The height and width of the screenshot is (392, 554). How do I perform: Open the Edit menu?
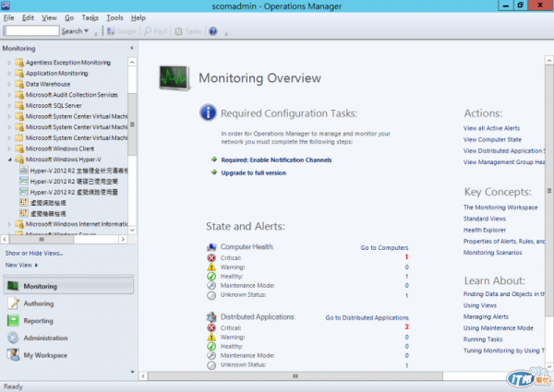coord(28,18)
